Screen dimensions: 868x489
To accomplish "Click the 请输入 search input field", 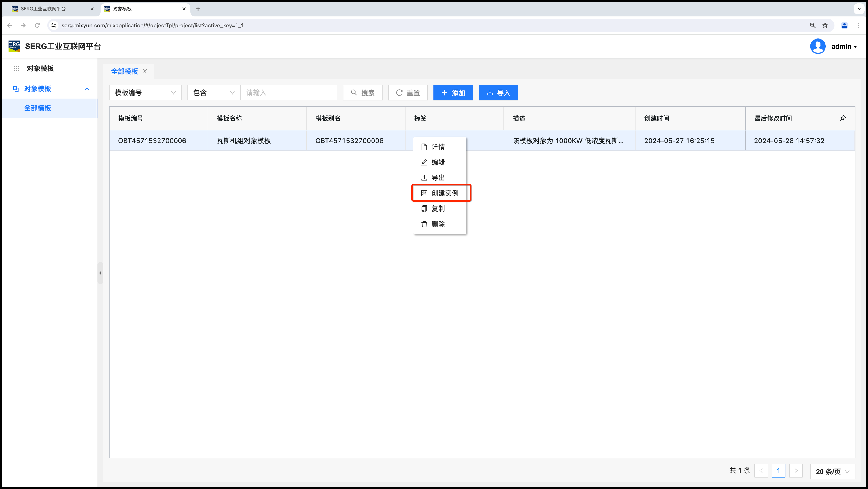I will click(289, 93).
